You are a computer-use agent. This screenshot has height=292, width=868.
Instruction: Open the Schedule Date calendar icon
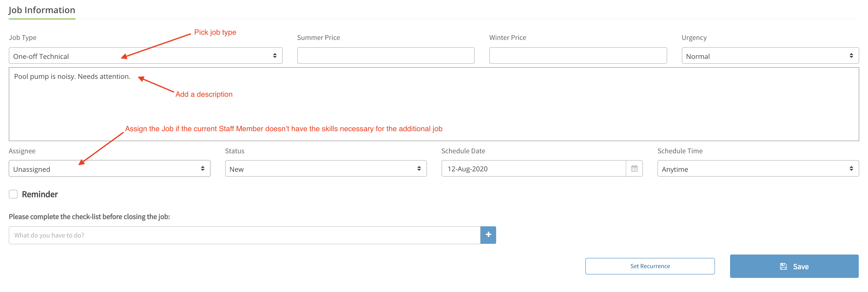pyautogui.click(x=634, y=169)
